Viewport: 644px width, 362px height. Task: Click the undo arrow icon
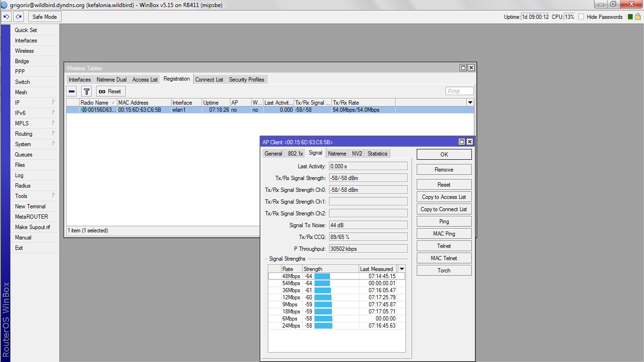(6, 17)
